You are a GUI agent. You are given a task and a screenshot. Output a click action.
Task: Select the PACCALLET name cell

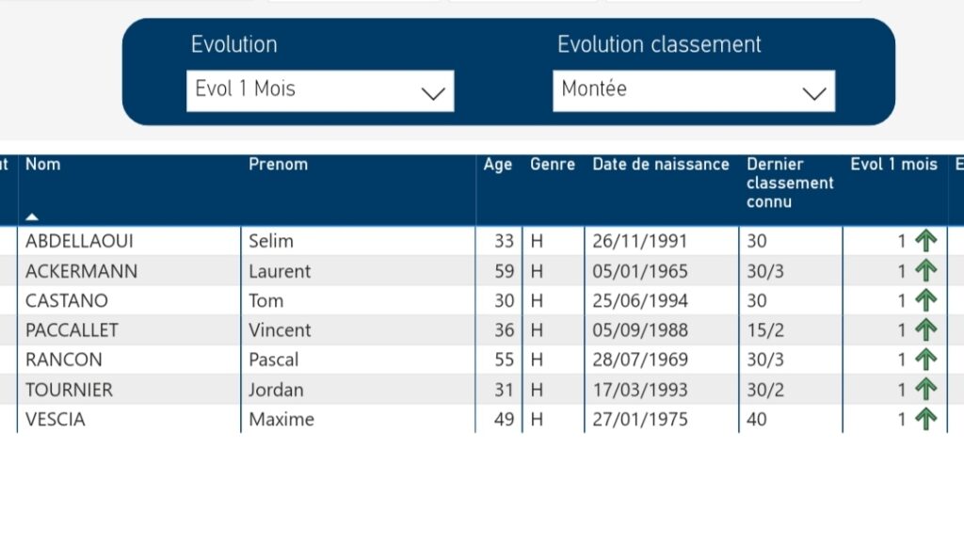(x=72, y=330)
